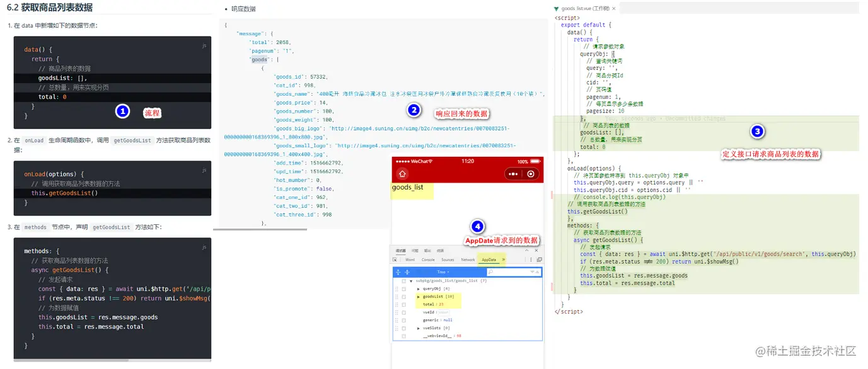Image resolution: width=868 pixels, height=369 pixels.
Task: Click the Vue file icon on editor tab
Action: pyautogui.click(x=556, y=9)
